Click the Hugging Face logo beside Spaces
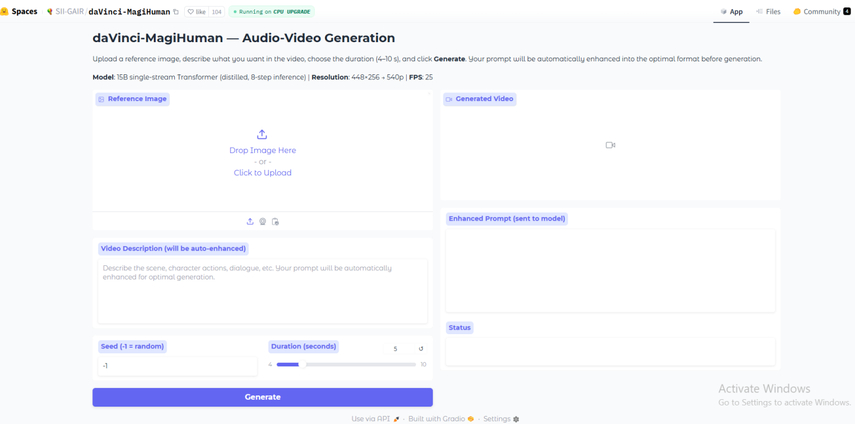855x424 pixels. click(5, 11)
